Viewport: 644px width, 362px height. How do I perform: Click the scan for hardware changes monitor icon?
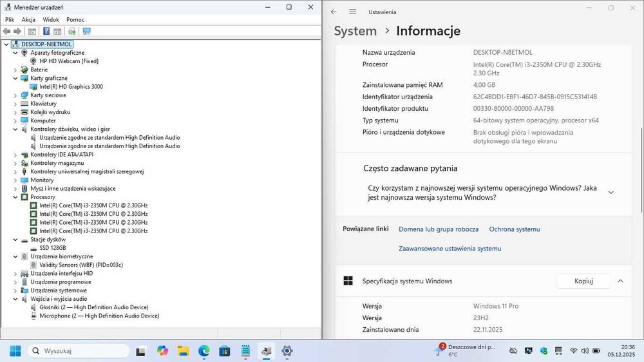pos(87,31)
